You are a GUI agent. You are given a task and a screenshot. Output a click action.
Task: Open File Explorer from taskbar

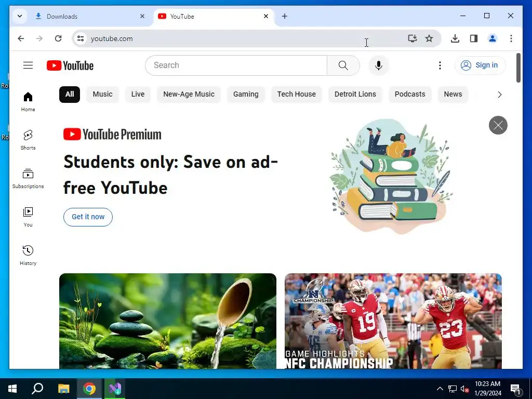click(x=64, y=389)
